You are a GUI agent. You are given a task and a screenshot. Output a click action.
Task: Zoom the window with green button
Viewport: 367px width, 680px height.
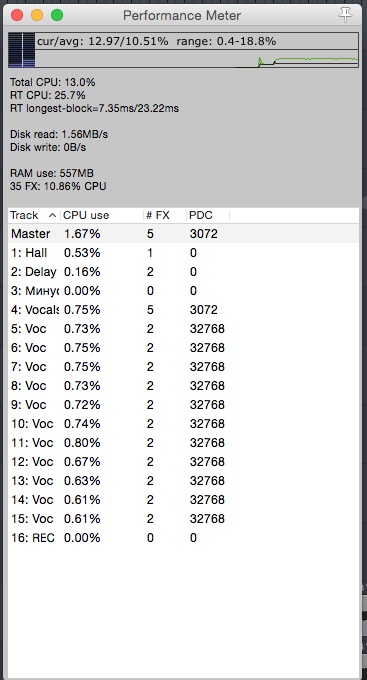point(57,15)
